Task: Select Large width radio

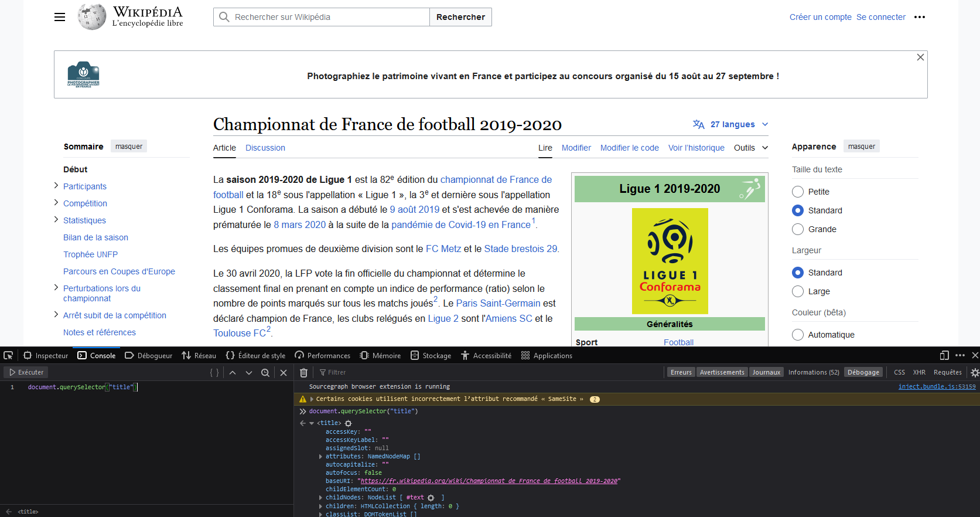Action: (798, 291)
